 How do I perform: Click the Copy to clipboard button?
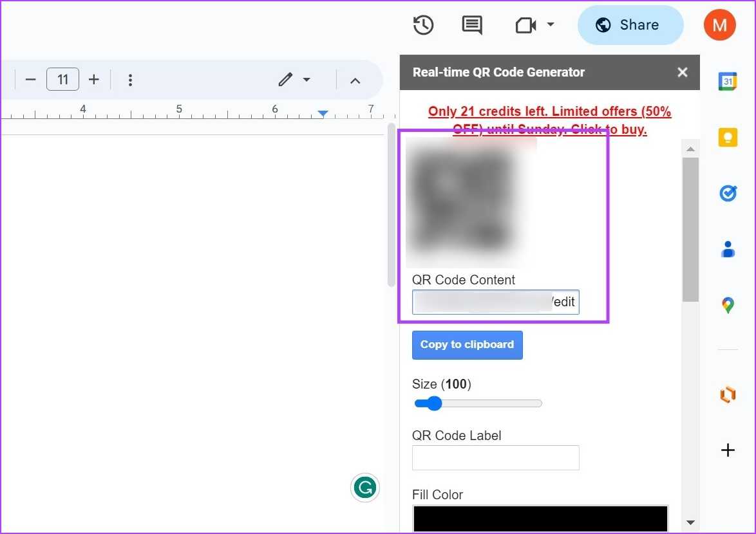(467, 345)
